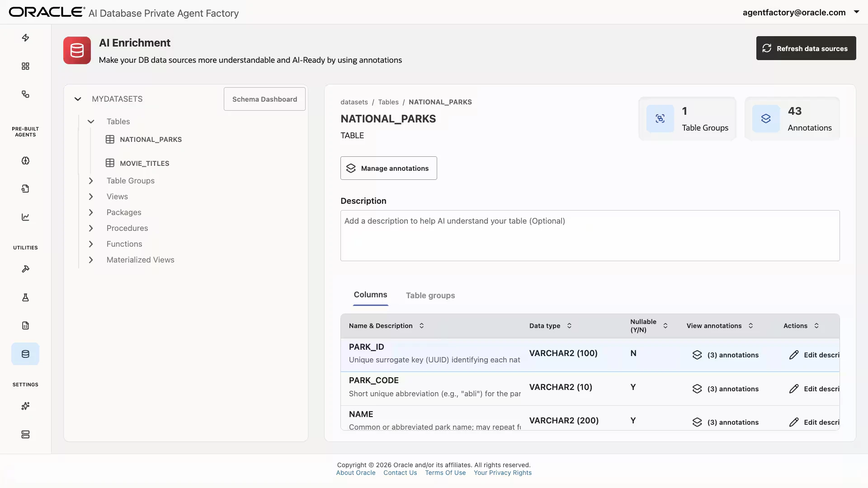
Task: Click the Table Groups stat card icon
Action: click(660, 119)
